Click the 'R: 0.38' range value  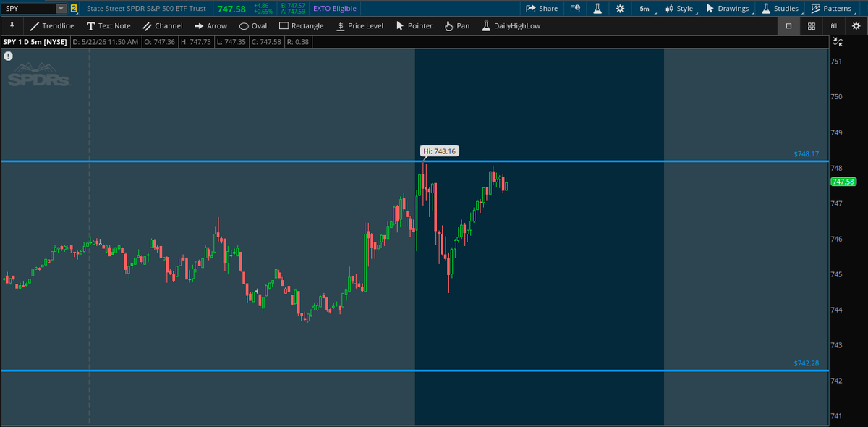[297, 42]
